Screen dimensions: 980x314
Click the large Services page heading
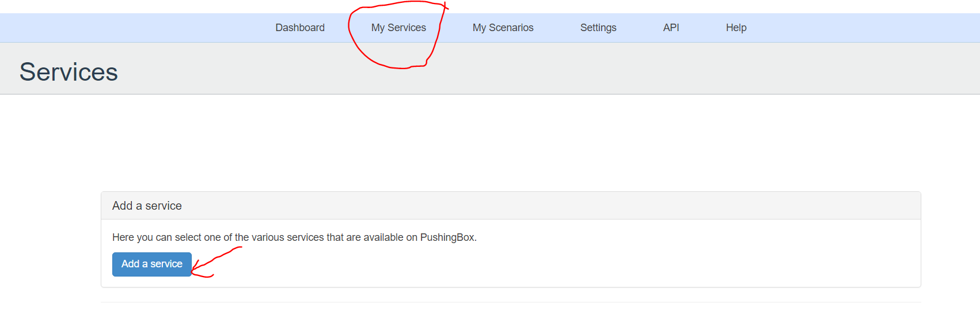point(69,72)
